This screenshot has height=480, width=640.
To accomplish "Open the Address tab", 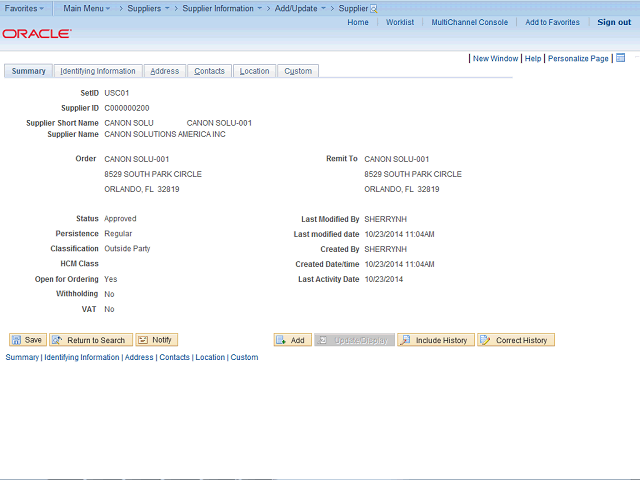I will click(x=165, y=71).
